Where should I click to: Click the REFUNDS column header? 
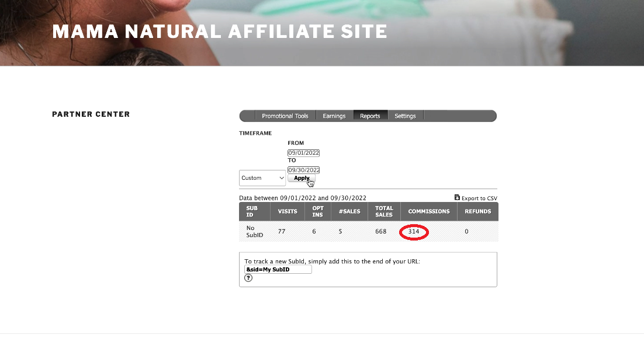tap(477, 211)
